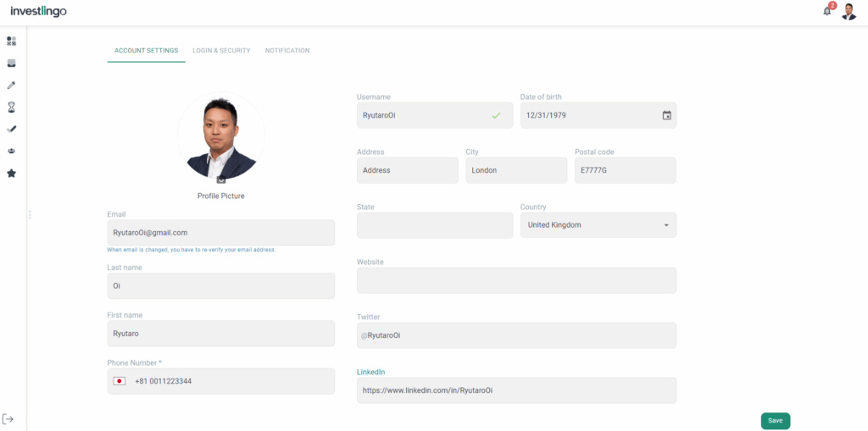Switch to Account Settings tab
This screenshot has width=868, height=431.
coord(146,50)
